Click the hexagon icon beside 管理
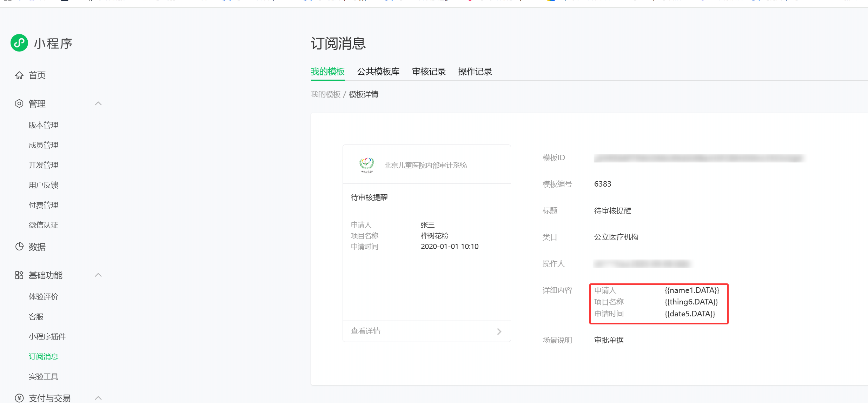 [x=19, y=103]
